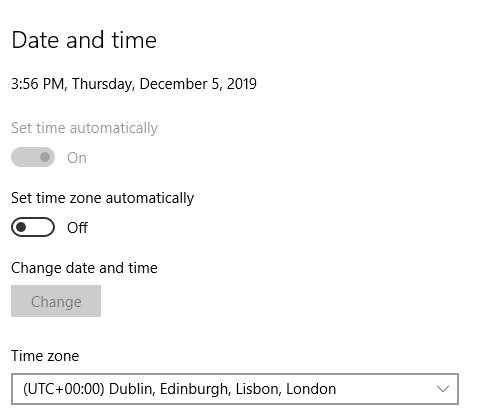The height and width of the screenshot is (417, 488).
Task: Open the Time zone dropdown box
Action: pos(235,389)
